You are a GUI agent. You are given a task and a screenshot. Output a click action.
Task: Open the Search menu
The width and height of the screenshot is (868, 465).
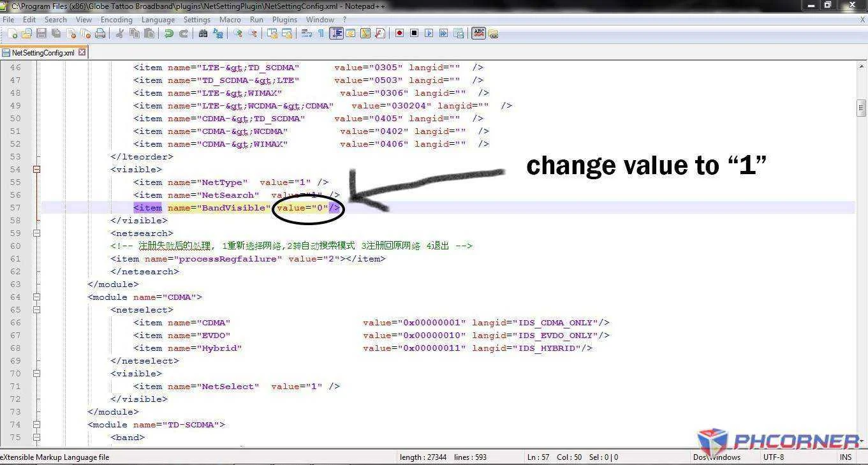click(55, 20)
